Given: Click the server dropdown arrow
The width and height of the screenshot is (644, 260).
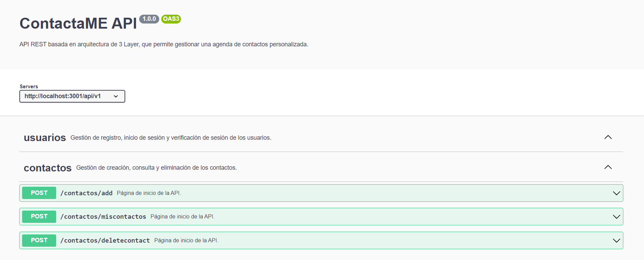Looking at the screenshot, I should click(x=116, y=96).
